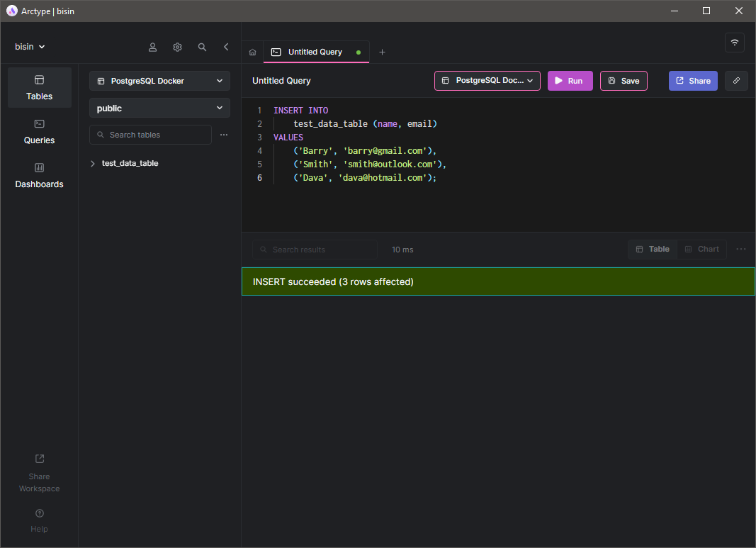Click the INSERT succeeded message banner
Viewport: 756px width, 548px height.
(498, 281)
